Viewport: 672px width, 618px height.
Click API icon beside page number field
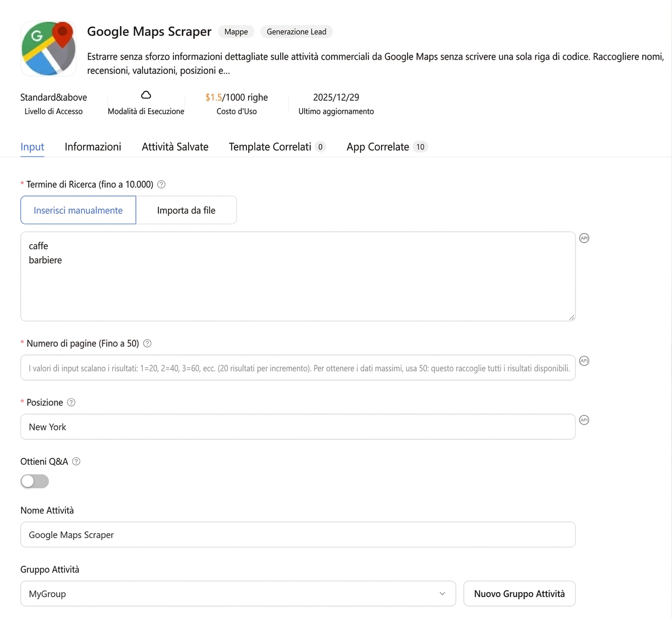click(584, 361)
